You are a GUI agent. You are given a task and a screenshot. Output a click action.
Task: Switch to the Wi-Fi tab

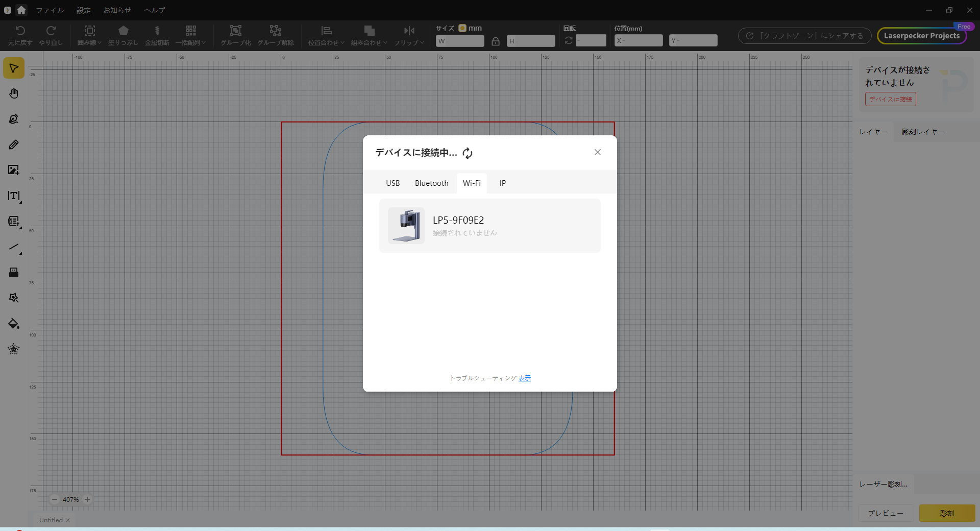(x=472, y=183)
